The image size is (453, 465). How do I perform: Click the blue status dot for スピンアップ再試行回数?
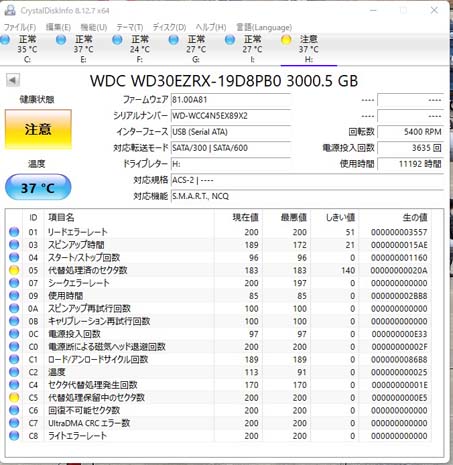tap(14, 308)
